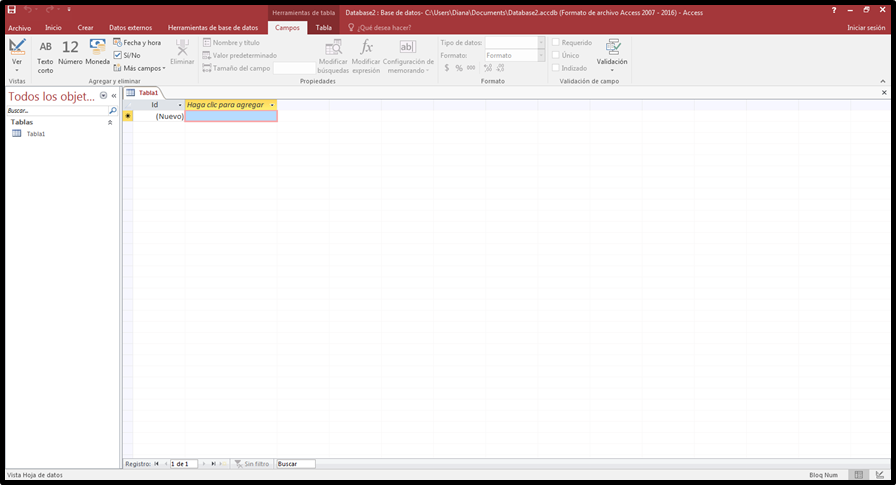Click the Save icon in title bar

tap(11, 9)
